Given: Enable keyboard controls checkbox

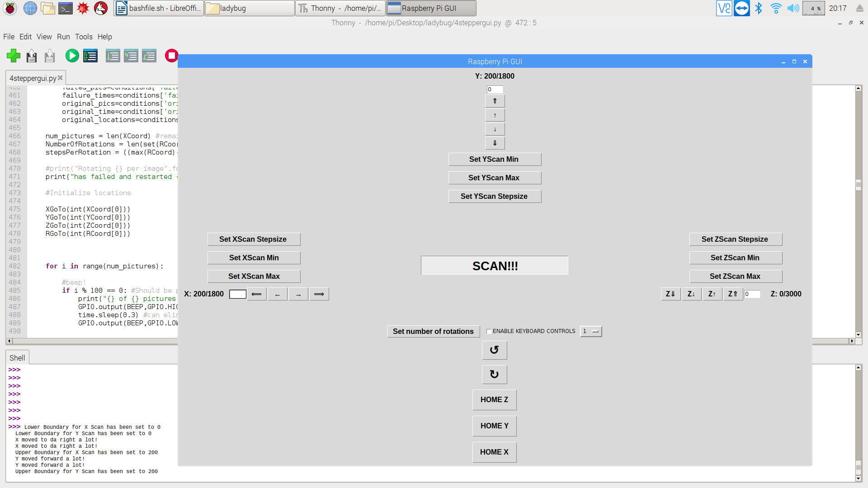Looking at the screenshot, I should pyautogui.click(x=489, y=331).
